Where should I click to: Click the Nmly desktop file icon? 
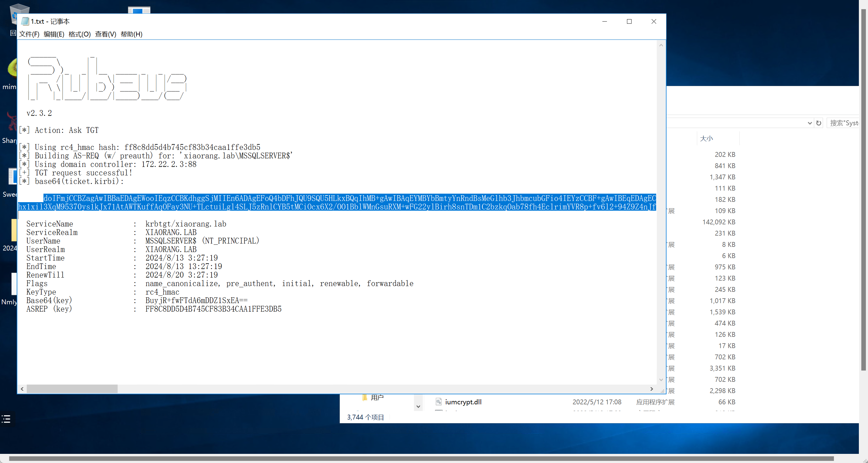(9, 289)
